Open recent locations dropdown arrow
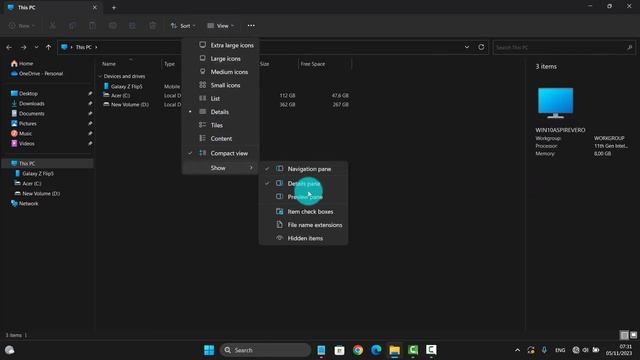This screenshot has height=360, width=640. (36, 47)
